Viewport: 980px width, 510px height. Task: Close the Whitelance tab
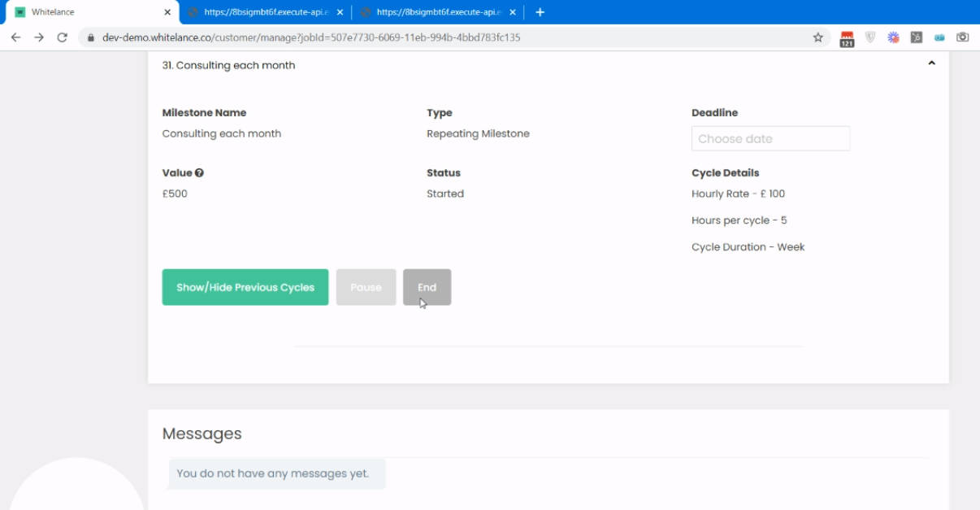coord(167,12)
